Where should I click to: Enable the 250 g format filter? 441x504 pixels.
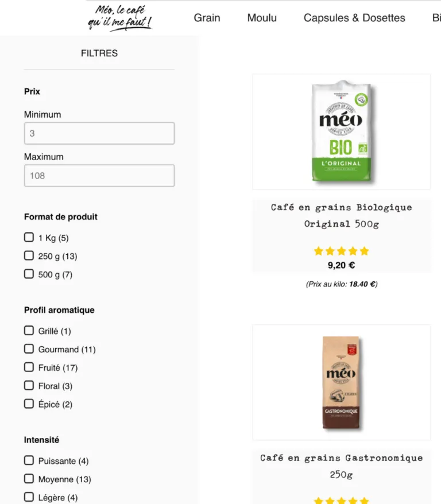[29, 255]
